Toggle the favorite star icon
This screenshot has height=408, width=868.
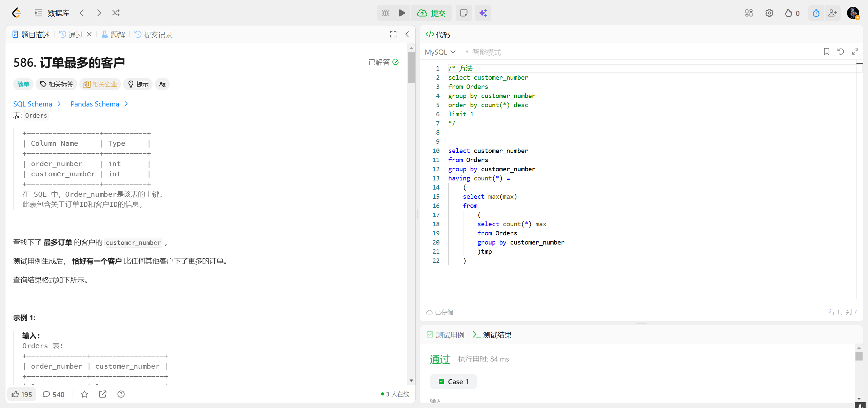[x=84, y=394]
